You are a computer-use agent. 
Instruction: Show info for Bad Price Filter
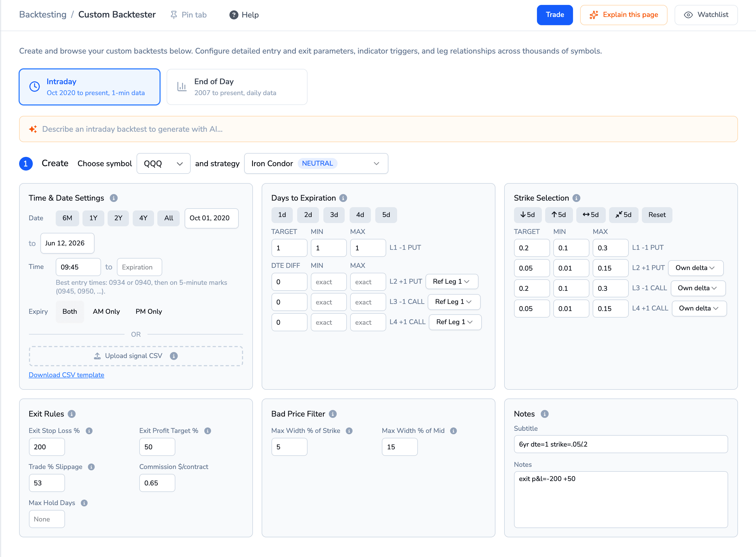(332, 414)
